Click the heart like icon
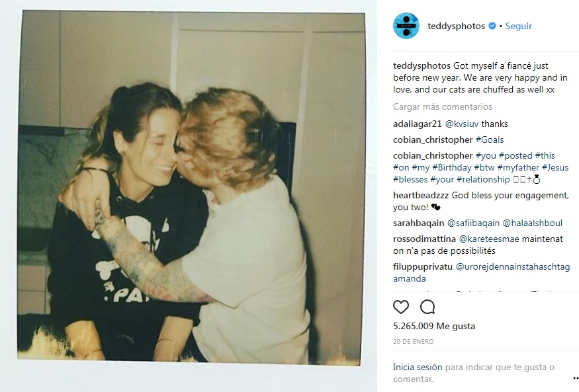579x392 pixels. click(x=400, y=307)
